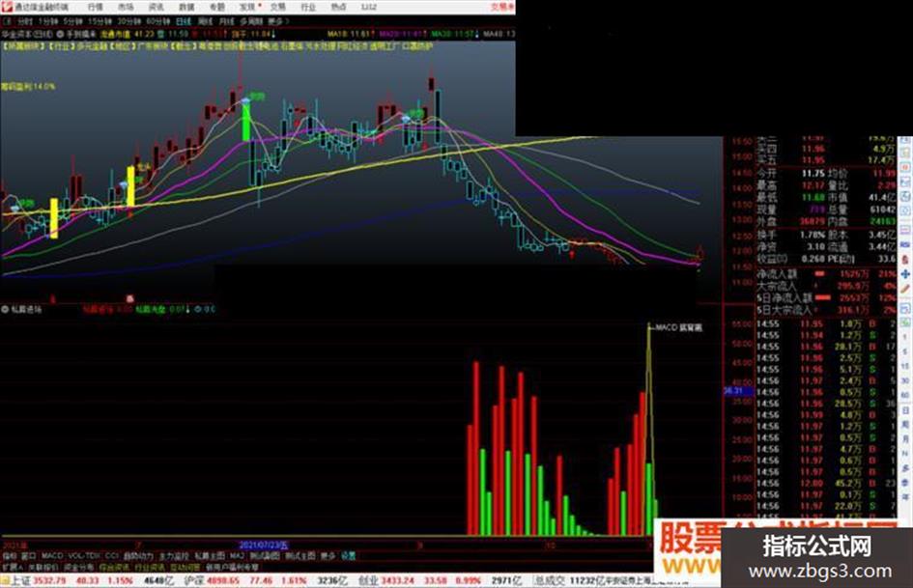Click the 换手 1.78% value
The image size is (913, 588).
(813, 236)
